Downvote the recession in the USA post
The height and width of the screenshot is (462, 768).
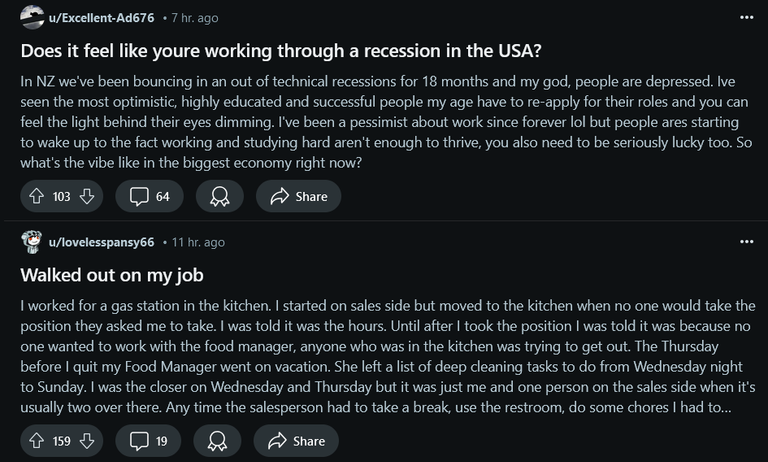click(87, 196)
